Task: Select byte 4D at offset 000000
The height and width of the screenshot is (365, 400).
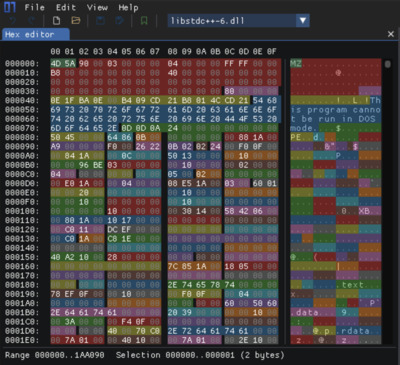Action: [x=55, y=63]
